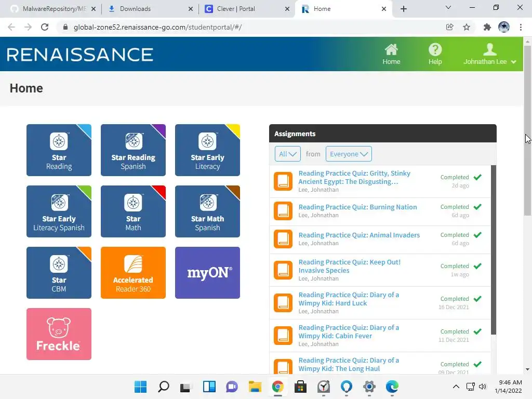Launch the Star CBM tile

click(59, 273)
